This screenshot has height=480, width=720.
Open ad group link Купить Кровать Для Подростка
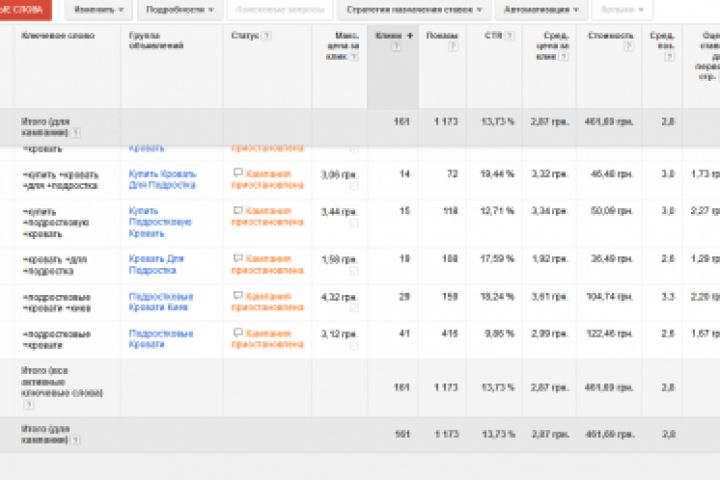162,180
